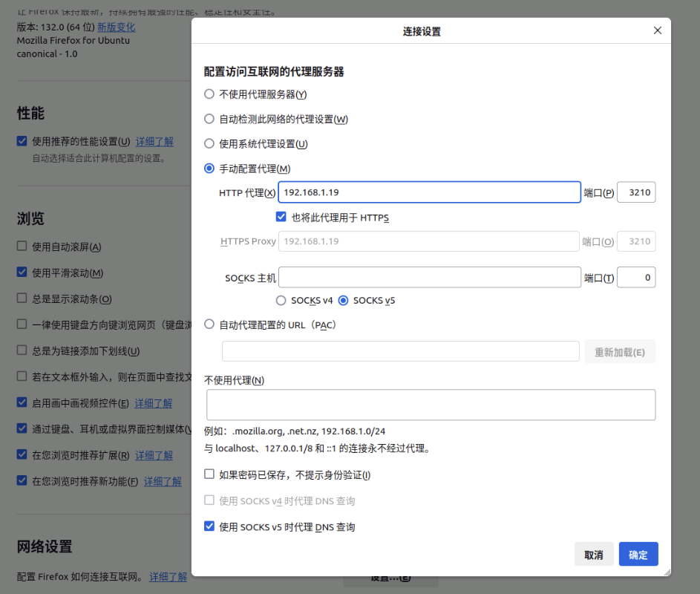Check 如果密码已保存，不提示身份验证
Viewport: 700px width, 594px height.
(209, 474)
